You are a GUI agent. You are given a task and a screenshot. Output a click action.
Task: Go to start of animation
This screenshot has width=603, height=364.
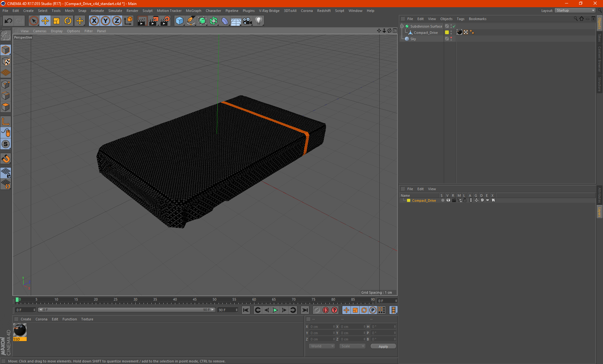pyautogui.click(x=246, y=310)
